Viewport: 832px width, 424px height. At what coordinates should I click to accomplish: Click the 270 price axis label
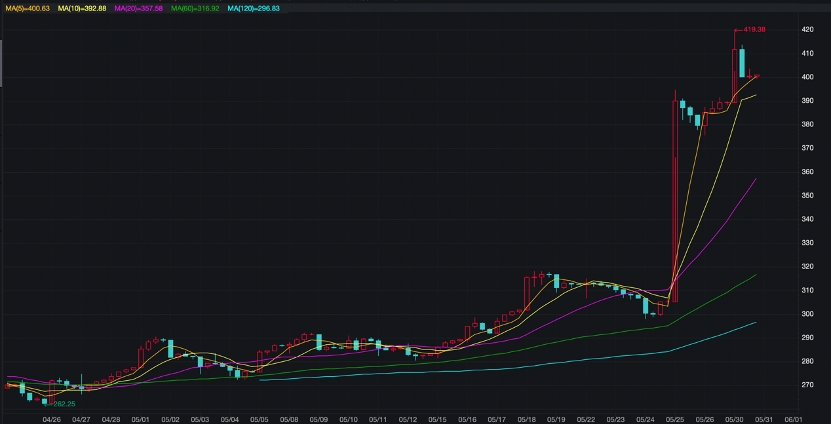pyautogui.click(x=808, y=385)
